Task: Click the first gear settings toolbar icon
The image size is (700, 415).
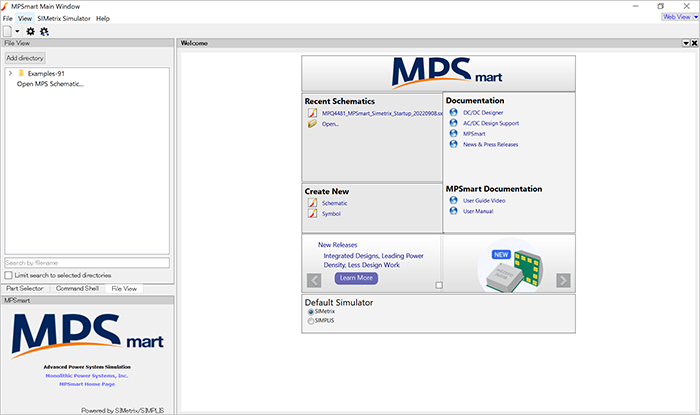Action: point(30,31)
